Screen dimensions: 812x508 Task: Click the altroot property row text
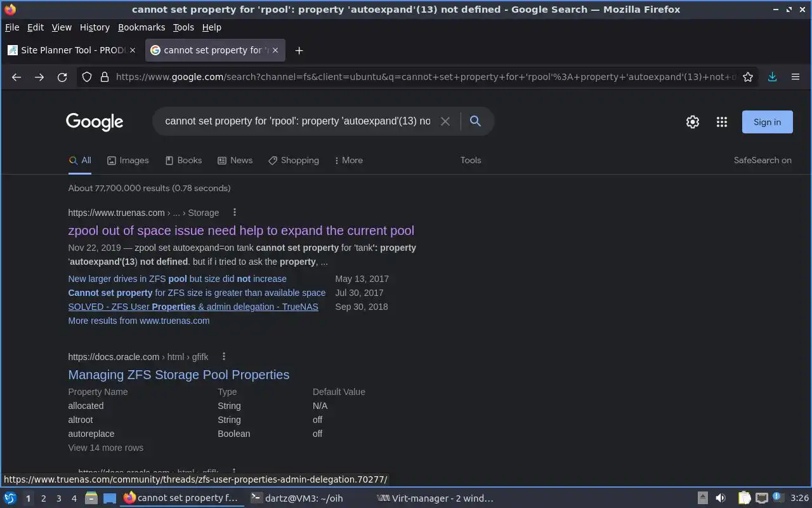81,420
